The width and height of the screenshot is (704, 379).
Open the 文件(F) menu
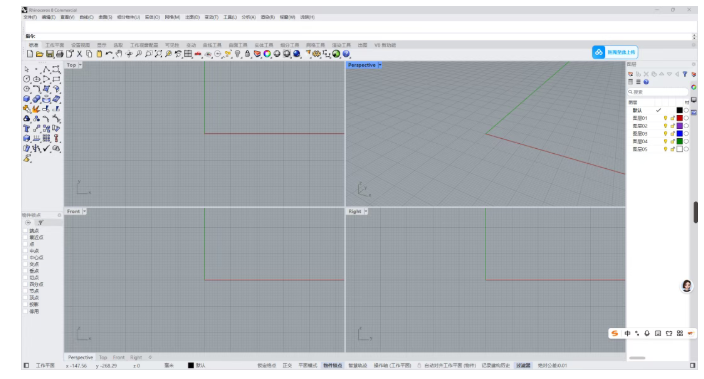click(x=30, y=17)
